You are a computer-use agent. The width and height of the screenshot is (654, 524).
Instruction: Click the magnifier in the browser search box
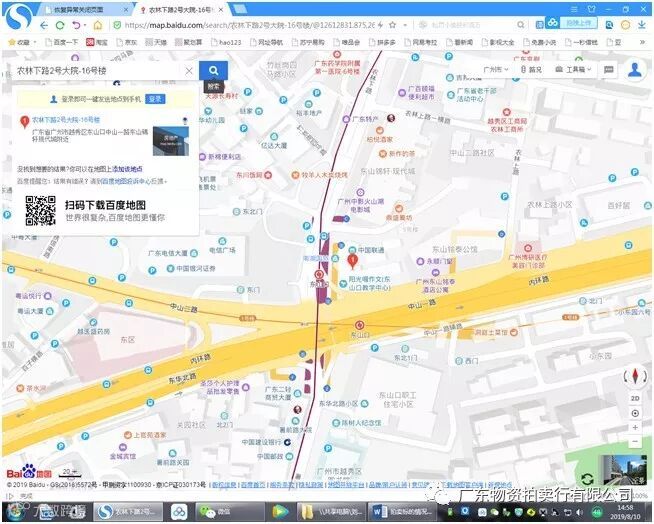521,25
